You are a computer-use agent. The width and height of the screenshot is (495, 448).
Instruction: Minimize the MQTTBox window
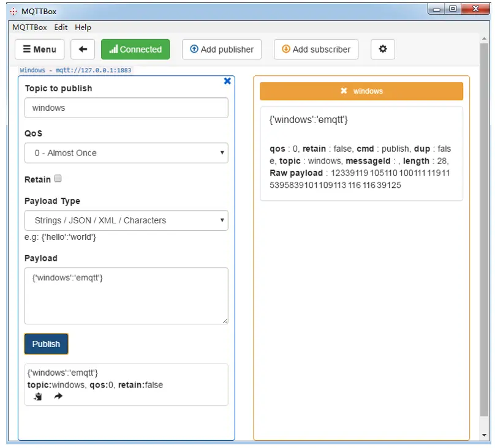437,9
